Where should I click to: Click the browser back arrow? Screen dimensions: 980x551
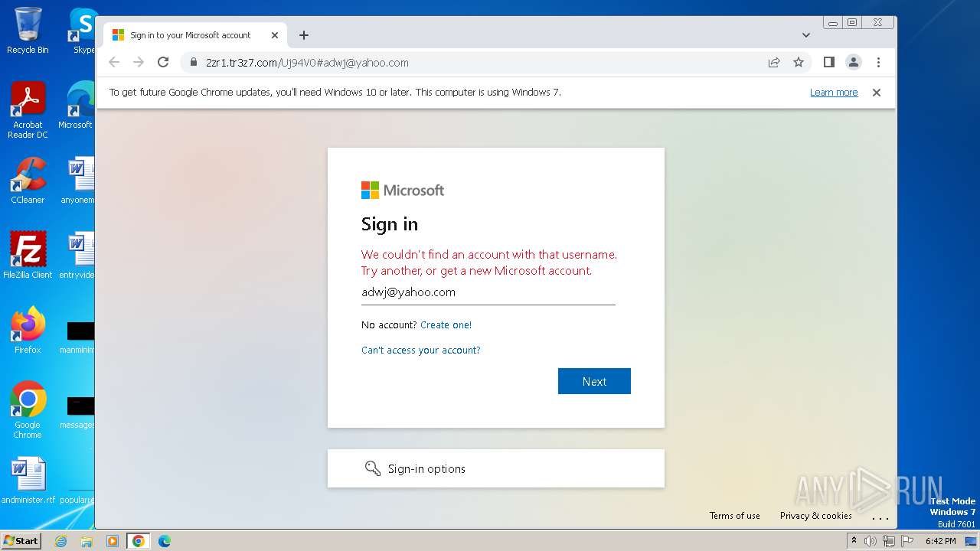coord(114,63)
